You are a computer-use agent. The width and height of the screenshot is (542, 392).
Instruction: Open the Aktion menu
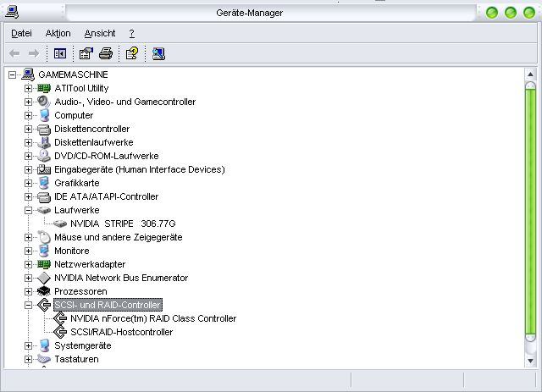click(x=58, y=34)
